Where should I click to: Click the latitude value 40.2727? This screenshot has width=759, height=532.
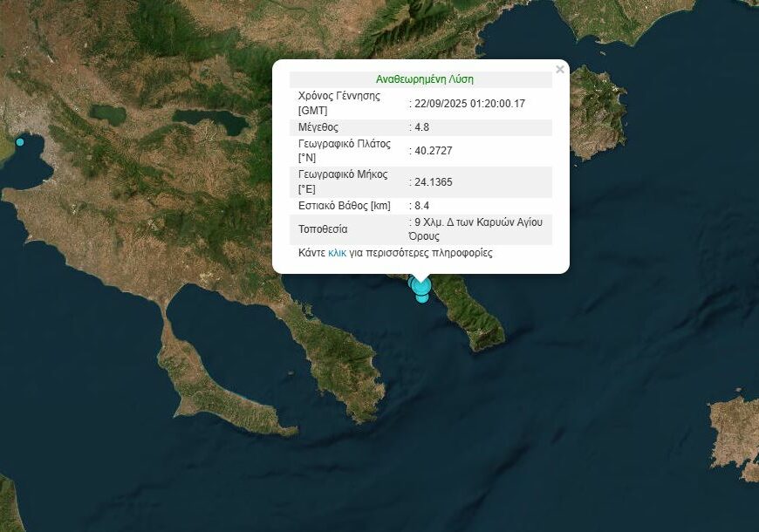pyautogui.click(x=434, y=151)
